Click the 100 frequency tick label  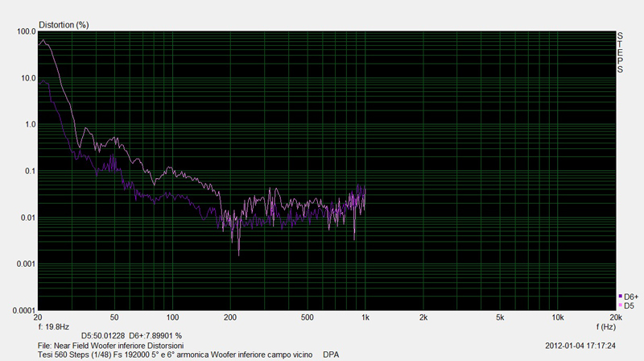[x=172, y=317]
